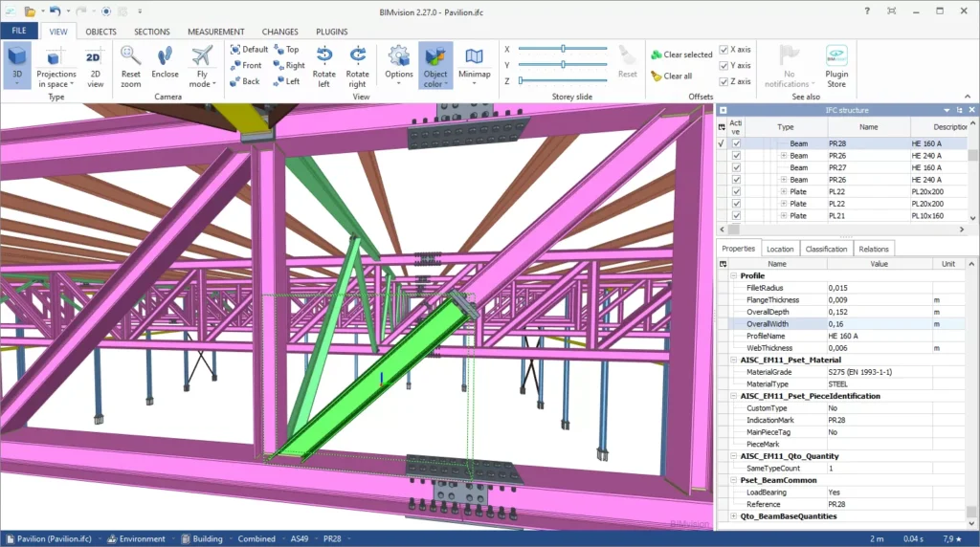Click the Clear selected button
The image size is (980, 547).
tap(681, 55)
